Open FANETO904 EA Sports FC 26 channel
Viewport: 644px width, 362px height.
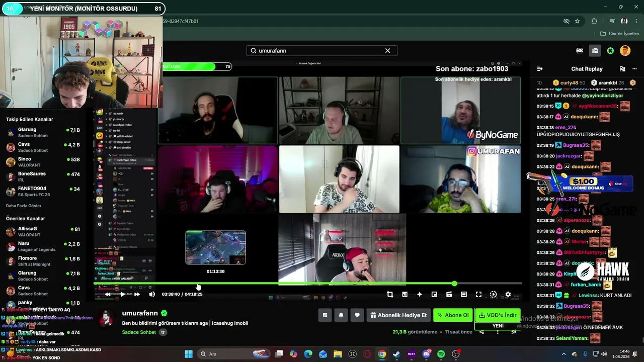point(43,191)
